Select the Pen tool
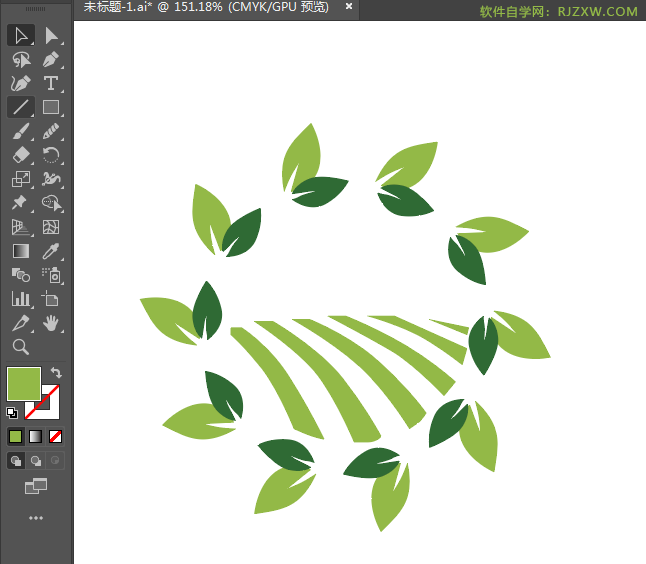The height and width of the screenshot is (564, 646). pyautogui.click(x=51, y=59)
